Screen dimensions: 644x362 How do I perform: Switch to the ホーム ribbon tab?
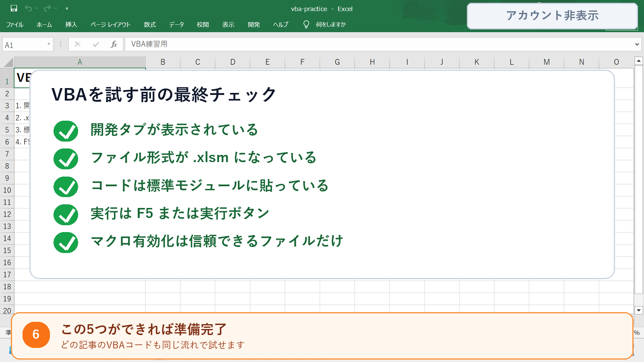click(44, 25)
